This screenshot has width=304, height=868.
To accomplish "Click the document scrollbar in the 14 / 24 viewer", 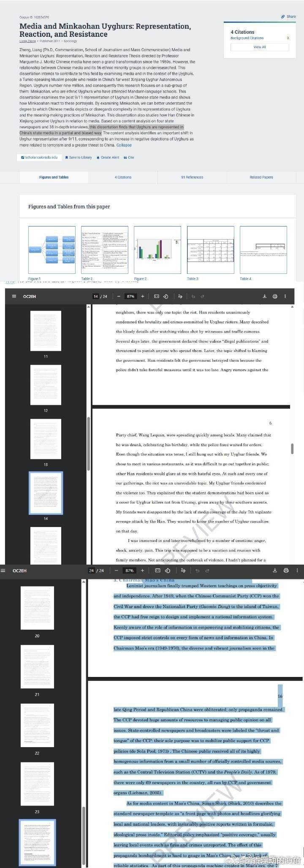I will point(292,449).
